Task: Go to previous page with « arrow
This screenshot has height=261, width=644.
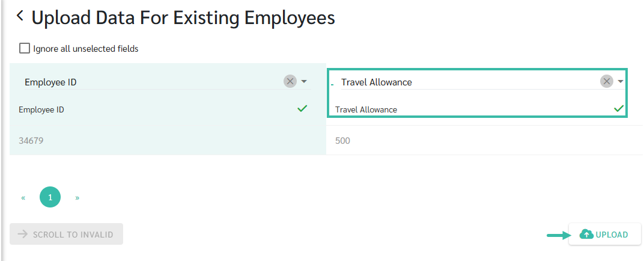Action: pos(23,197)
